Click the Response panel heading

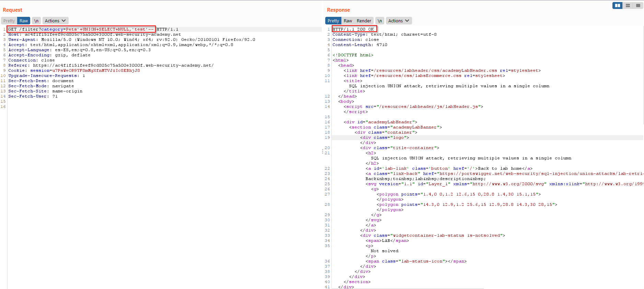[x=338, y=10]
